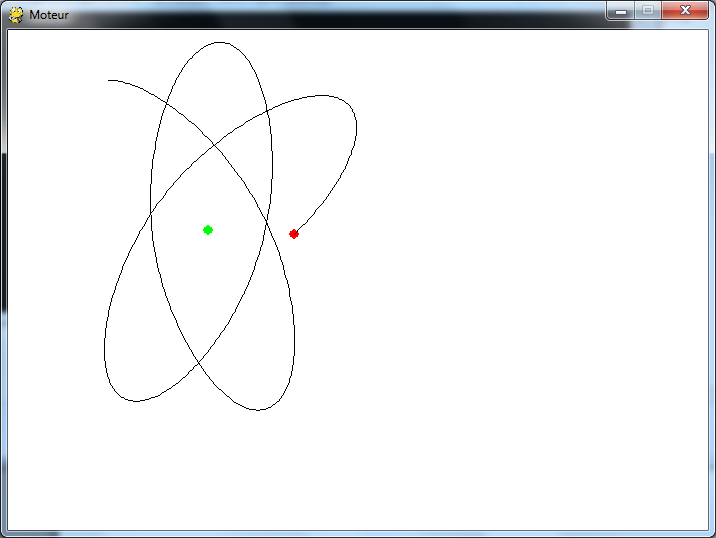The image size is (716, 538).
Task: Click the green dot at the orbit center
Action: [208, 230]
